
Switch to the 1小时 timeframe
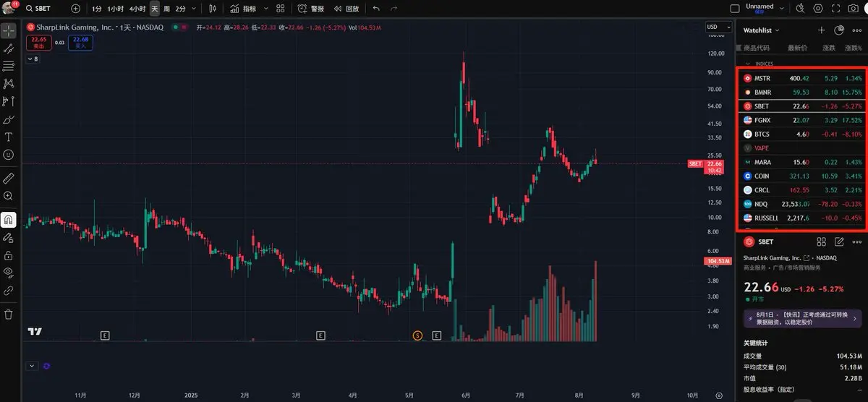click(116, 9)
